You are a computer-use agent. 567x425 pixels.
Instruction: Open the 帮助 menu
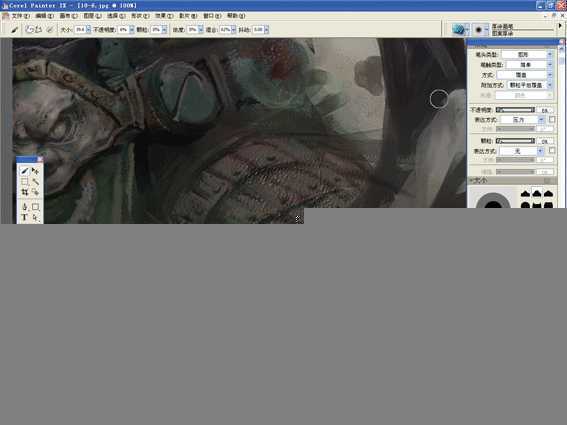coord(236,16)
